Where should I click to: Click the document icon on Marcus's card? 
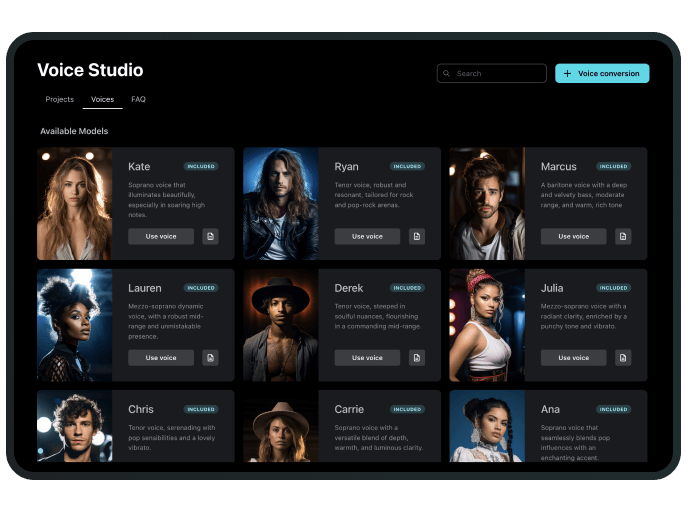point(623,236)
